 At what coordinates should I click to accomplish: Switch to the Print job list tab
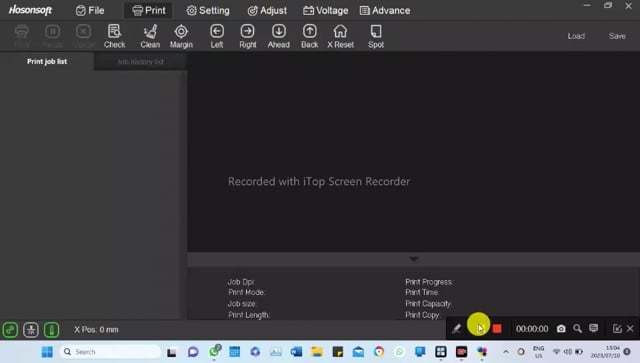(x=47, y=61)
